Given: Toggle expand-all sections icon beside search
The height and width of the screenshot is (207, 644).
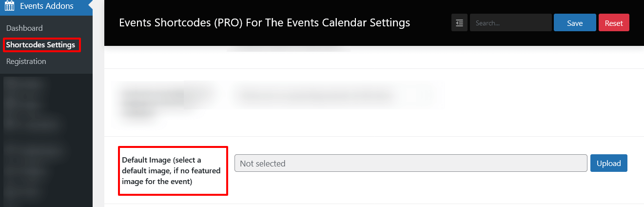Looking at the screenshot, I should pyautogui.click(x=459, y=23).
